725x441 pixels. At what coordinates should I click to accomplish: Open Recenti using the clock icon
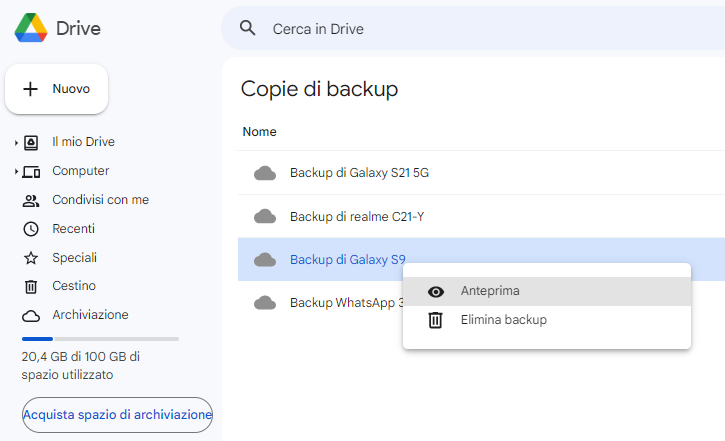tap(31, 229)
